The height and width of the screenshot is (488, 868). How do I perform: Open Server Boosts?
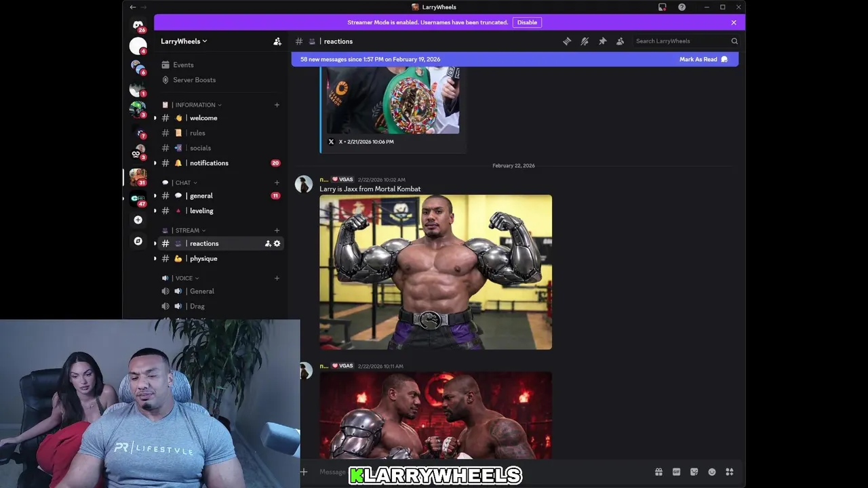click(x=221, y=80)
